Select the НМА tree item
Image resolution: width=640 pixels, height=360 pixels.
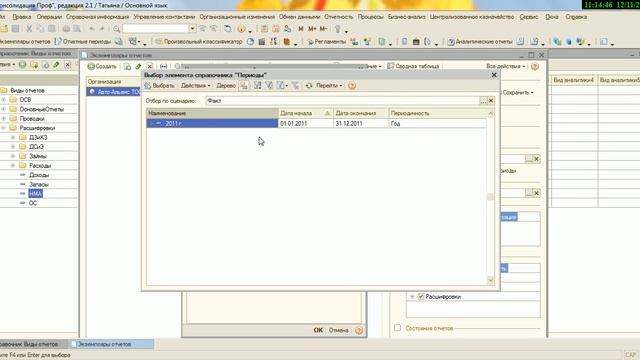pos(36,193)
